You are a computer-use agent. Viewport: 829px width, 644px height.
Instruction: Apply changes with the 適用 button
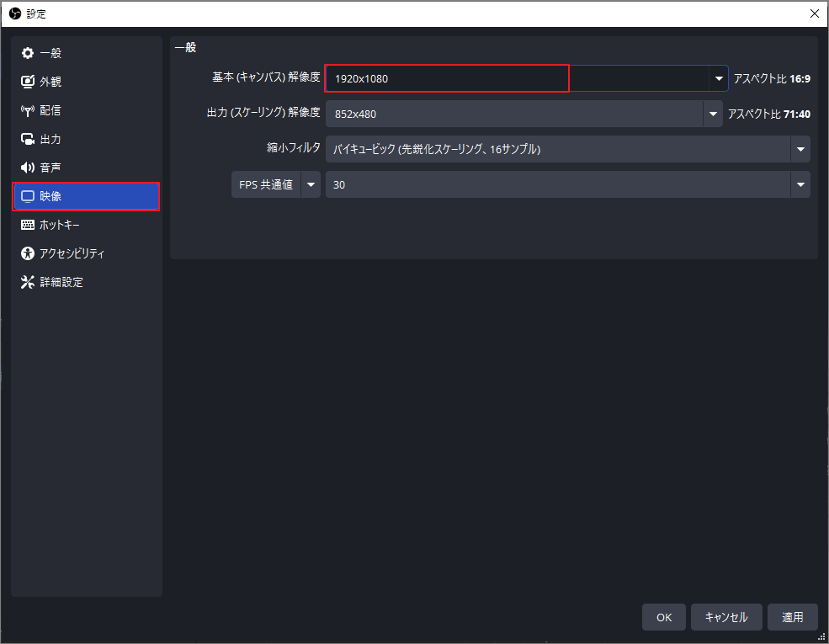point(792,617)
